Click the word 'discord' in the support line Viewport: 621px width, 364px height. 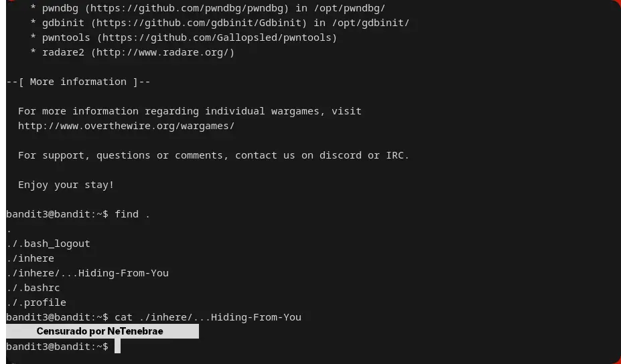pyautogui.click(x=340, y=155)
